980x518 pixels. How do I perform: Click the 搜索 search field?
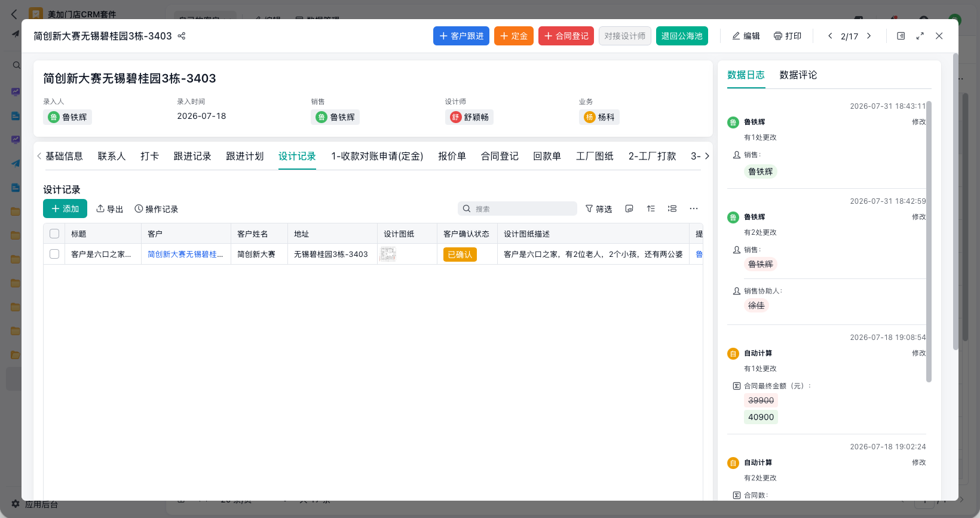[x=517, y=209]
